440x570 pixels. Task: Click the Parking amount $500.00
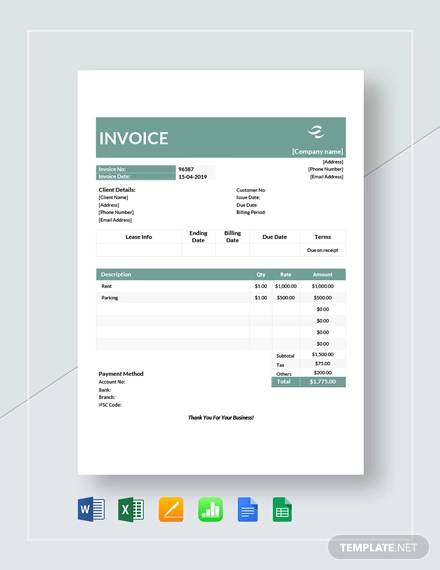323,298
